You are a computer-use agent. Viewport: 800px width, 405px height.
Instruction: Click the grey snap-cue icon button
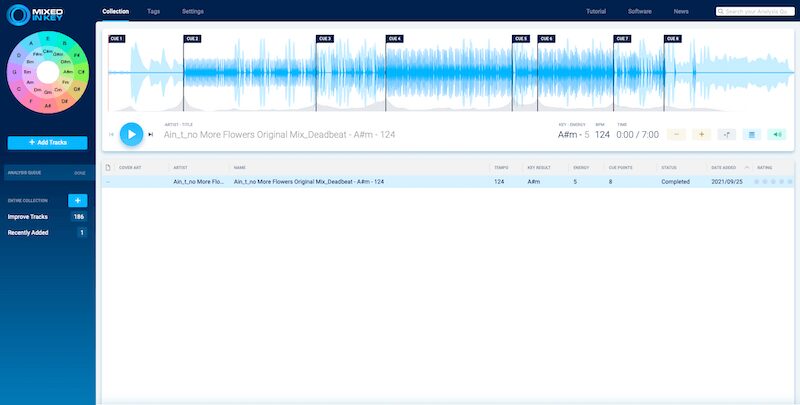[727, 134]
